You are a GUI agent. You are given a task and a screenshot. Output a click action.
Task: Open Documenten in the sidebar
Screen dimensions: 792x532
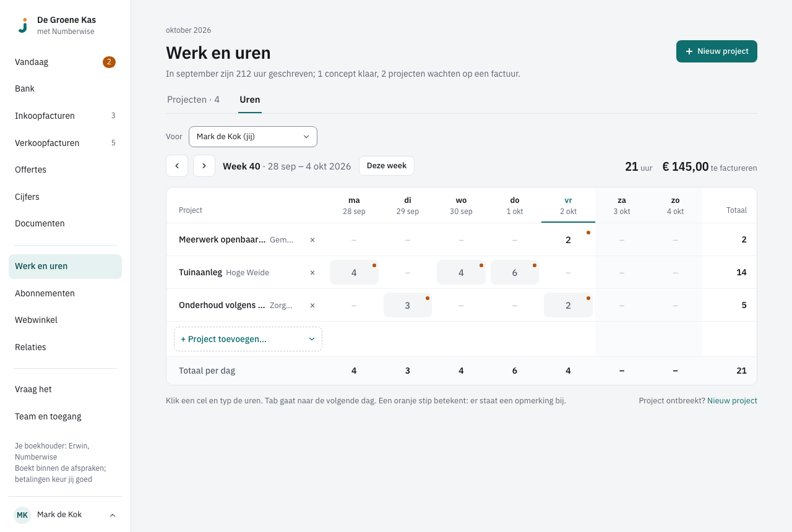point(65,223)
